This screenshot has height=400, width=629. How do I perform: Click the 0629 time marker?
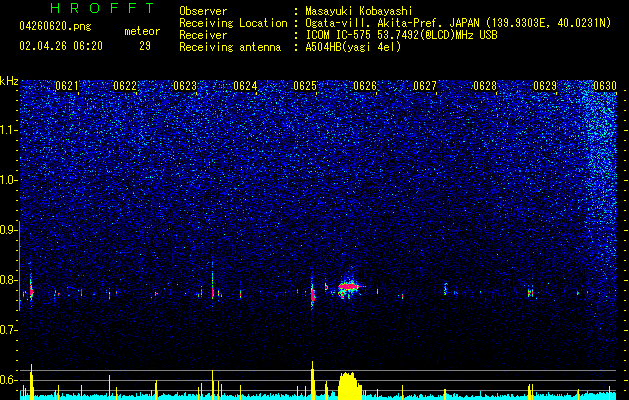545,86
